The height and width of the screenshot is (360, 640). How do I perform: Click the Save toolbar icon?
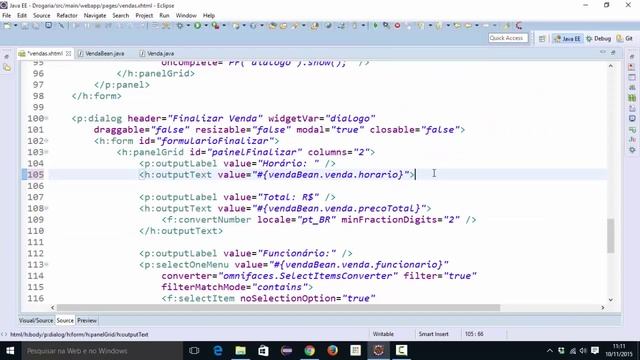[25, 26]
